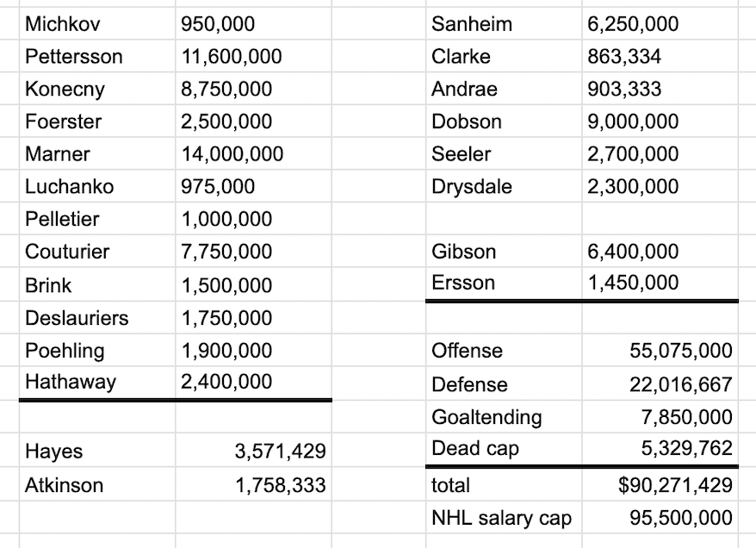This screenshot has height=548, width=756.
Task: Select the Hayes dead cap name cell
Action: tap(96, 451)
